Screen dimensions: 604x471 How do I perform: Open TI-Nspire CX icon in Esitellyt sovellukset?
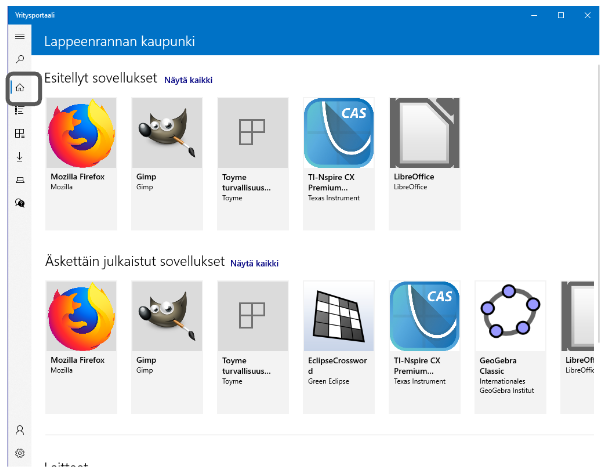click(x=339, y=133)
